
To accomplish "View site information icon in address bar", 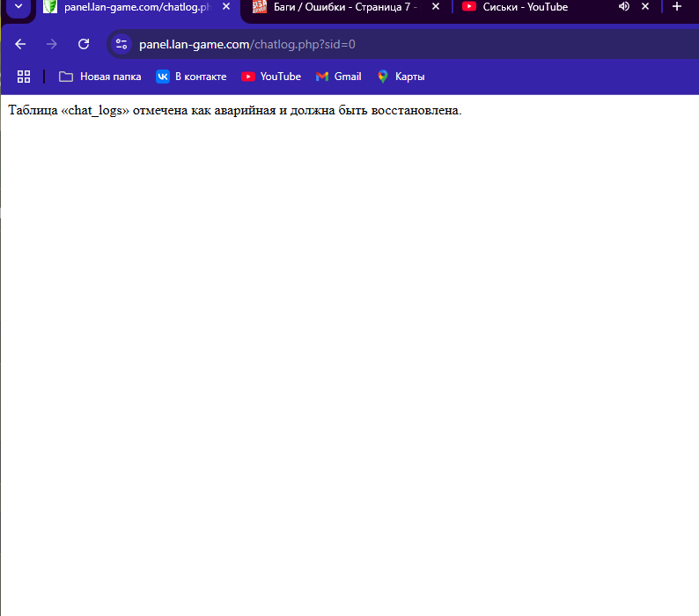I will (121, 44).
